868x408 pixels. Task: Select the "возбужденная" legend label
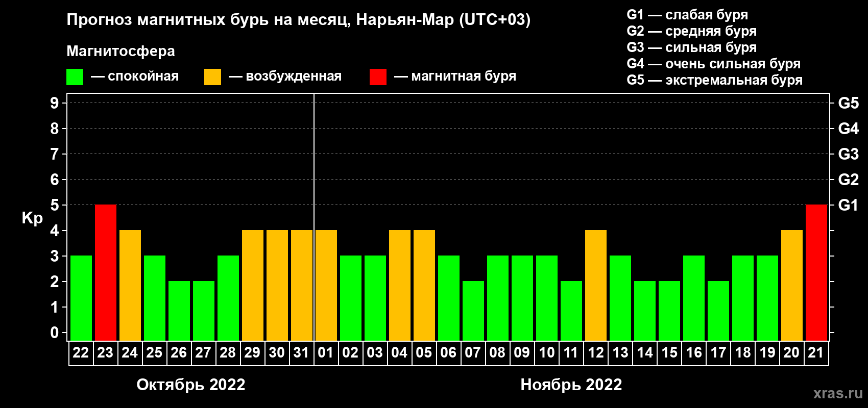[294, 76]
